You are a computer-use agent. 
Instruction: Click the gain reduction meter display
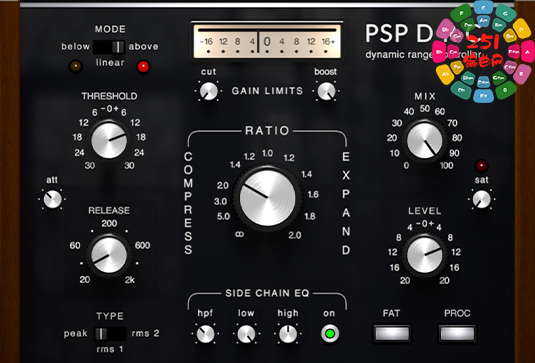267,42
